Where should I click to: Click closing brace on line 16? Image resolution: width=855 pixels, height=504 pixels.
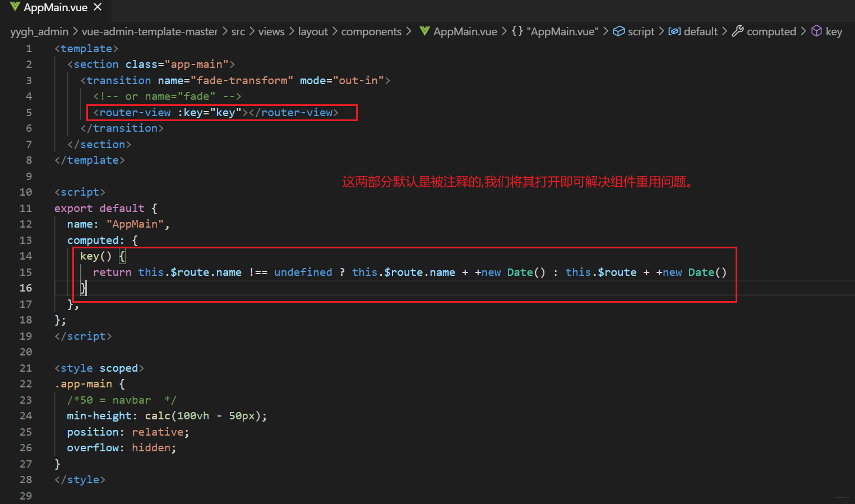coord(84,288)
